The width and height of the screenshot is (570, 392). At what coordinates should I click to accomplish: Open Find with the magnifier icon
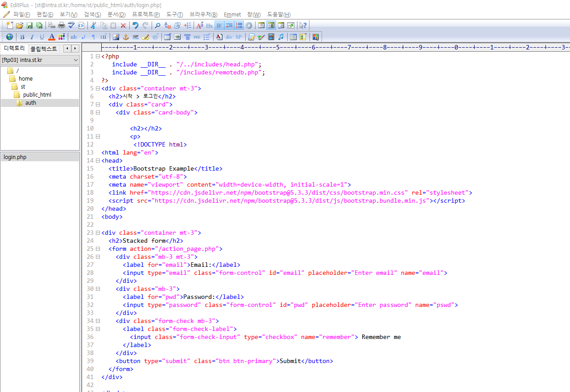click(x=157, y=25)
